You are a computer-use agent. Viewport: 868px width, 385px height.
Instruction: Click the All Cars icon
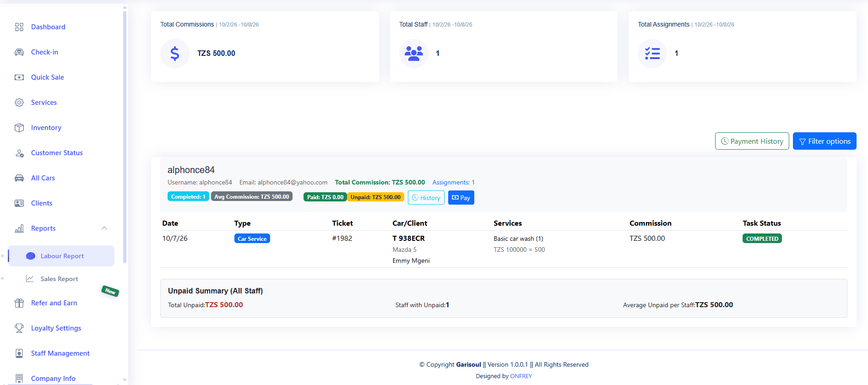[19, 178]
